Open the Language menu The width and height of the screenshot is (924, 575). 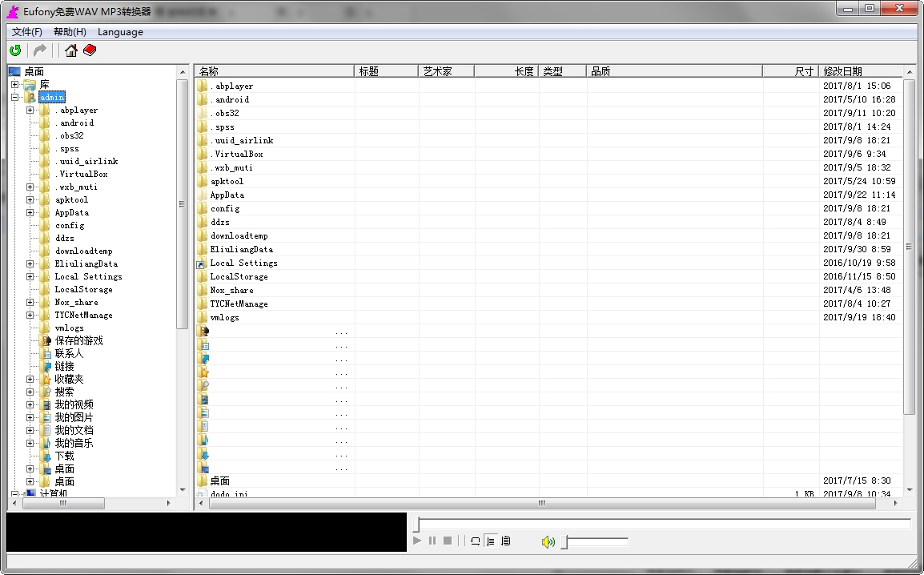point(120,31)
